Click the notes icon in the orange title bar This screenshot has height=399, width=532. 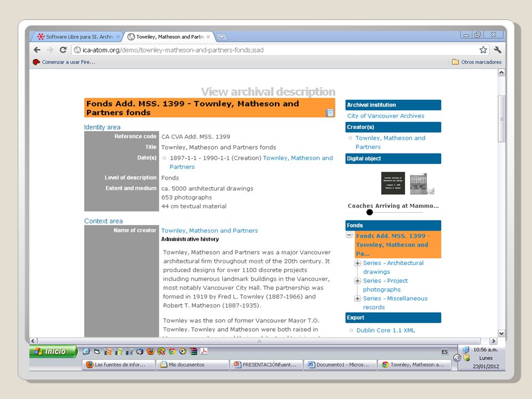329,112
